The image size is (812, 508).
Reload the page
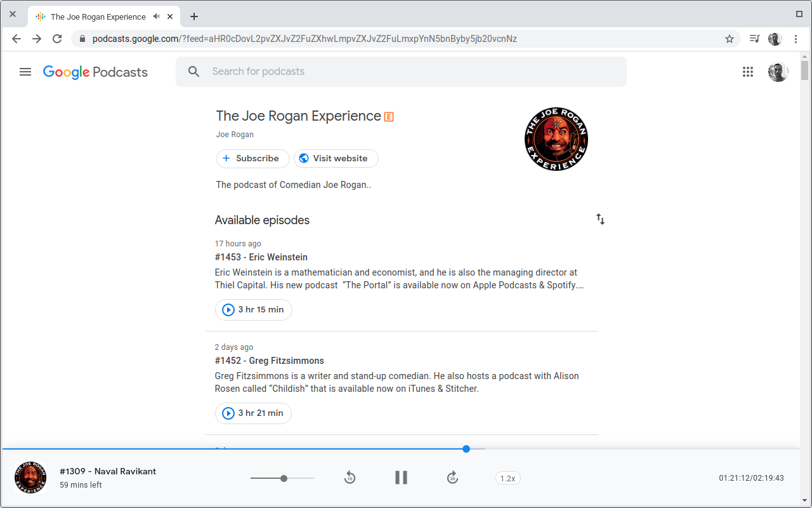coord(57,39)
